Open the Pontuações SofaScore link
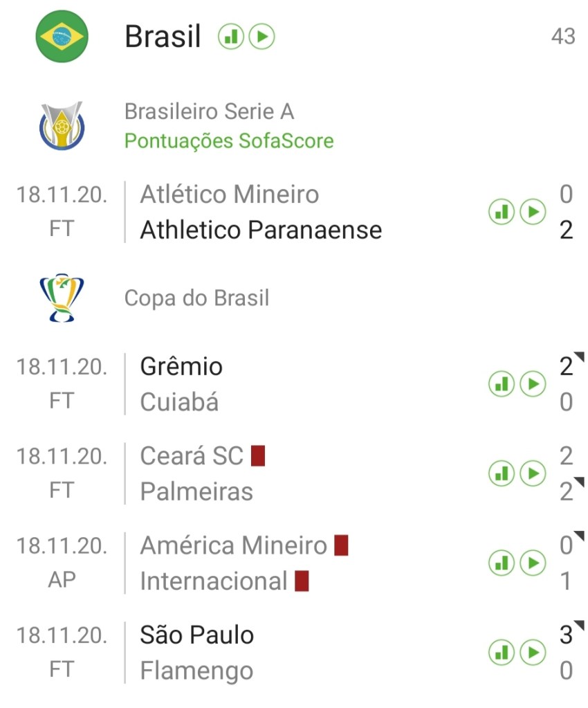Screen dimensions: 588x708 tap(229, 141)
